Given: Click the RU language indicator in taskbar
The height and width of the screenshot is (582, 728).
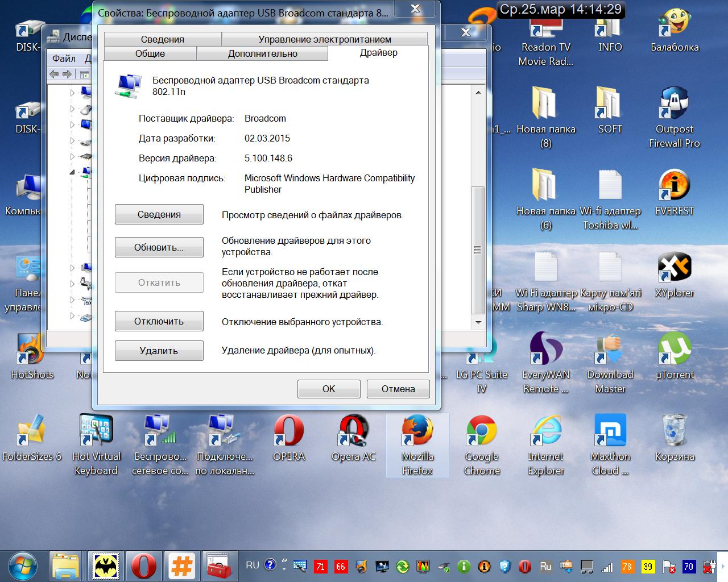Looking at the screenshot, I should 253,565.
